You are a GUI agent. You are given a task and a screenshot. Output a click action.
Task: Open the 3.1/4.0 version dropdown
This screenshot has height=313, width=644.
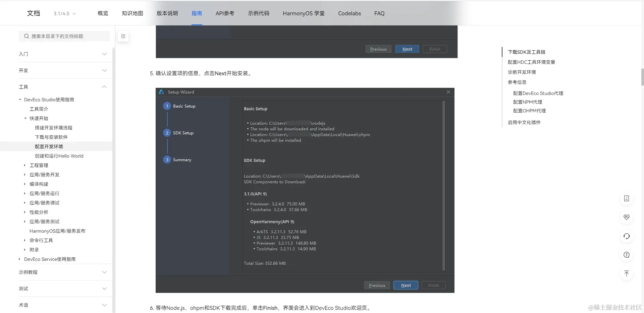click(65, 13)
